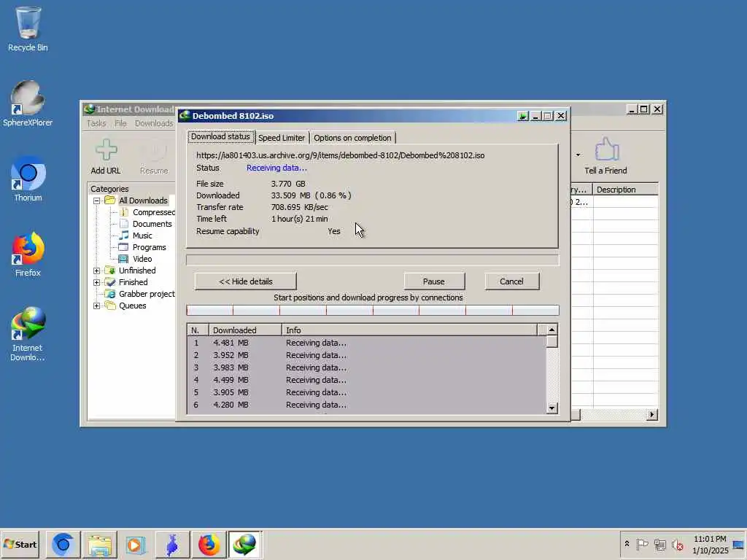
Task: Show hidden system tray icons
Action: point(627,544)
